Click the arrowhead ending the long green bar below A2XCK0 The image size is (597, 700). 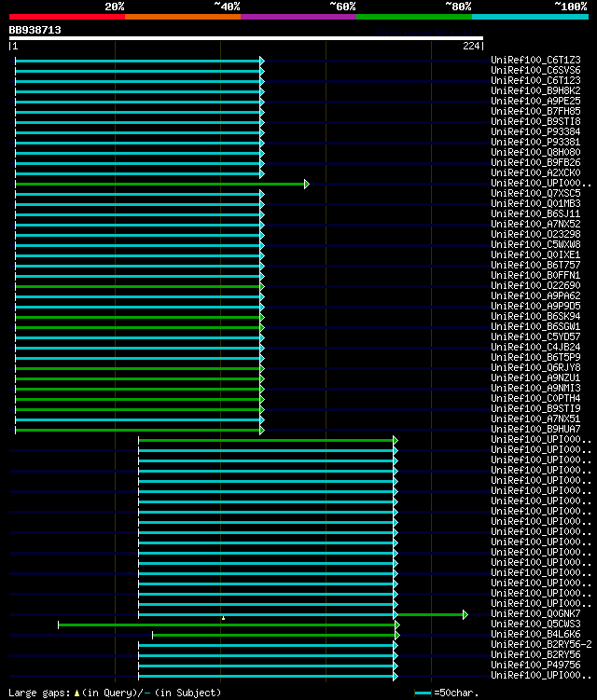pyautogui.click(x=307, y=184)
